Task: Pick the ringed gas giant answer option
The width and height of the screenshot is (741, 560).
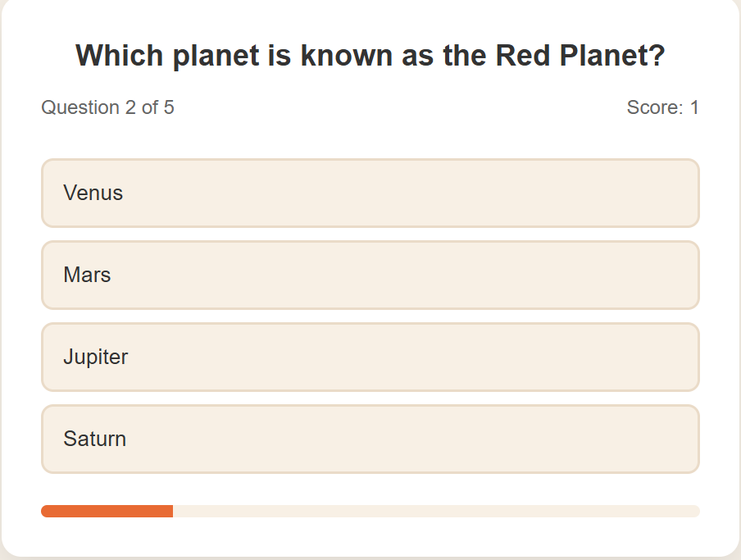Action: pyautogui.click(x=370, y=439)
